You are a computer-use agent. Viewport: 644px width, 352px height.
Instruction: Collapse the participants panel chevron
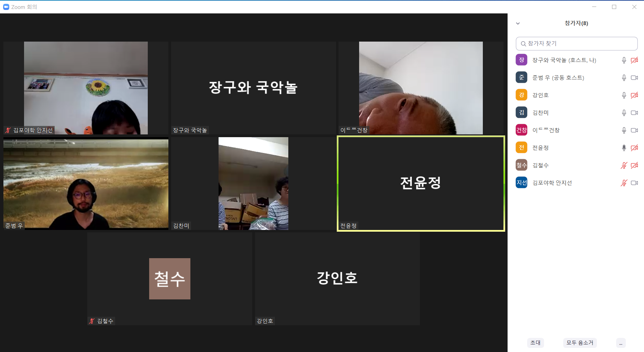tap(518, 23)
